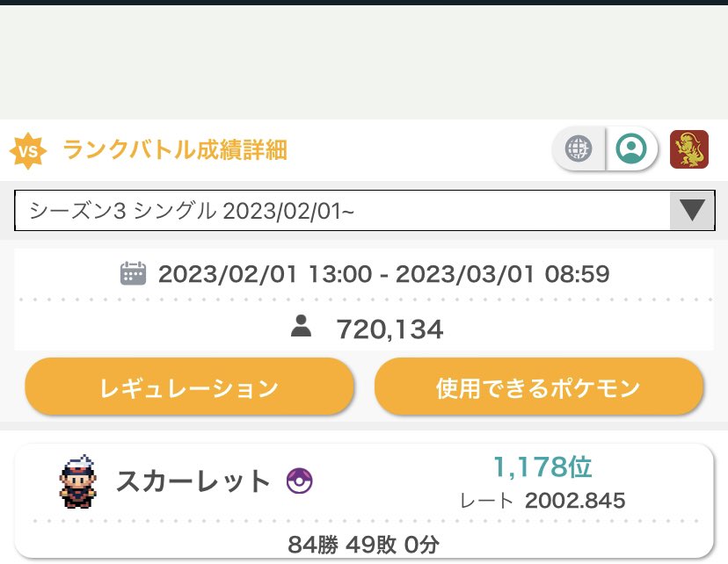Click the 1,178位 ranking text

tap(542, 466)
